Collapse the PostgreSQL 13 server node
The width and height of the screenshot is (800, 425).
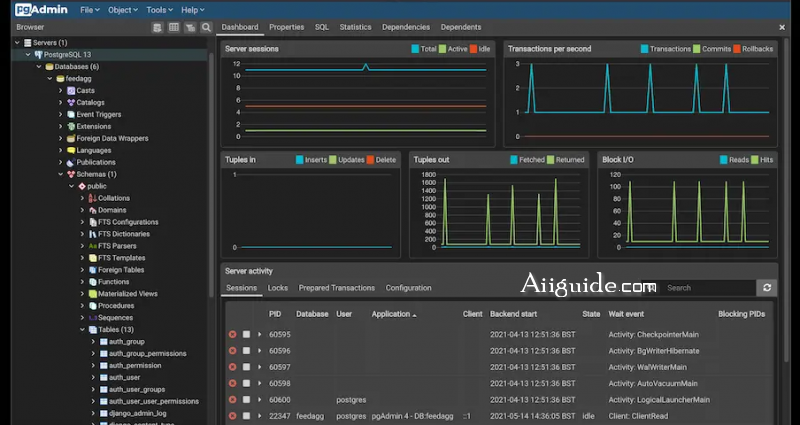click(28, 55)
